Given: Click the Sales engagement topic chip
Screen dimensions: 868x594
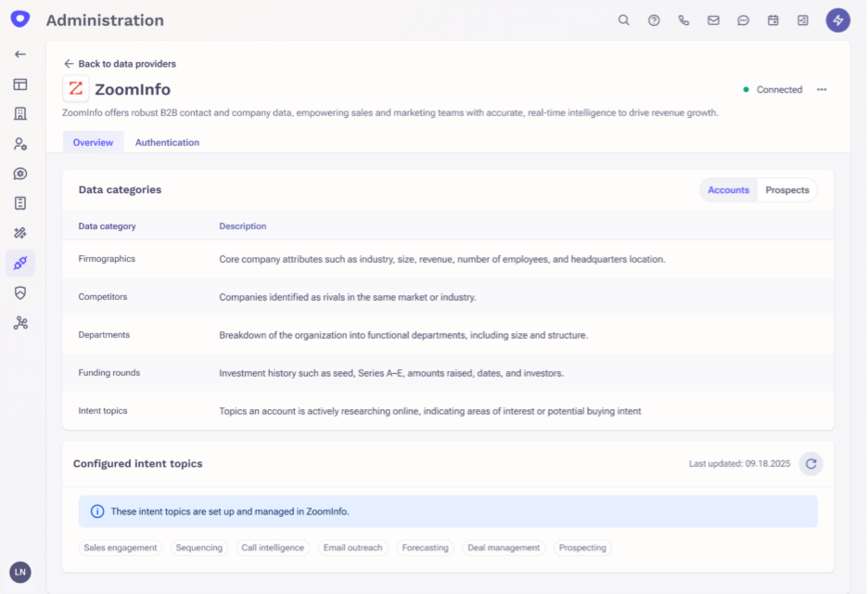Looking at the screenshot, I should click(121, 548).
